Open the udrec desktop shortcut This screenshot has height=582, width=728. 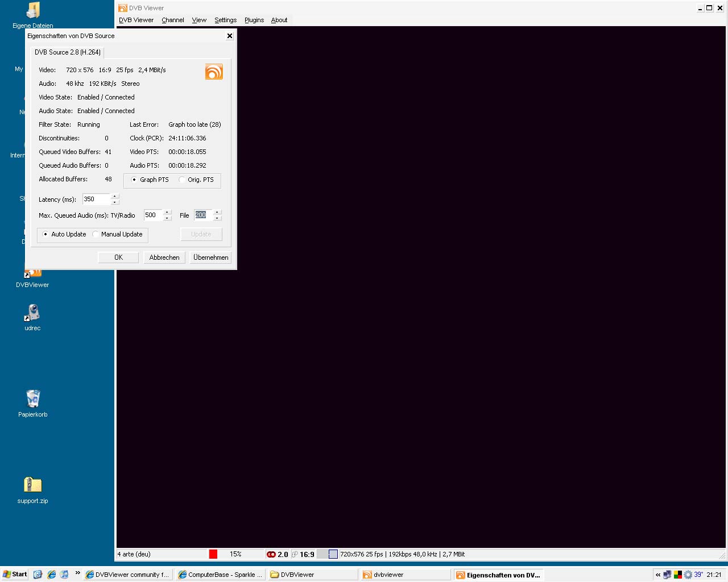32,314
